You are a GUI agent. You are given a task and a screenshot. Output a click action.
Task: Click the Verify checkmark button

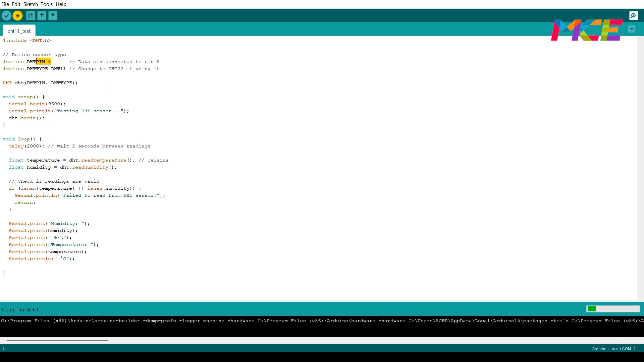click(6, 16)
